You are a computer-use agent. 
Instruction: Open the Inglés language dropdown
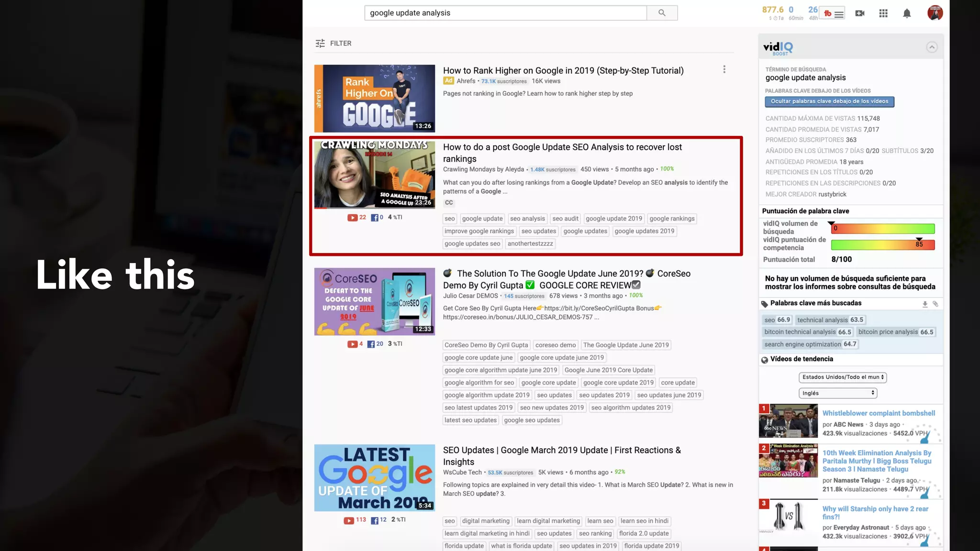pyautogui.click(x=837, y=393)
